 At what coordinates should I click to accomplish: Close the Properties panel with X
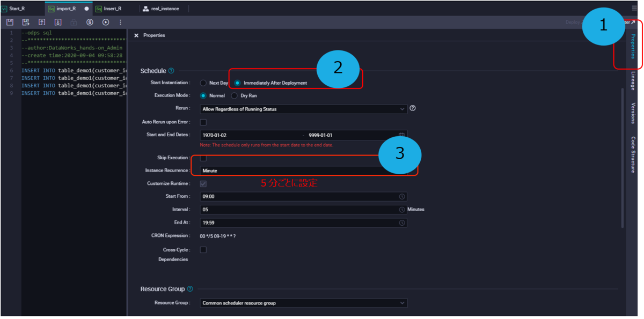coord(136,35)
